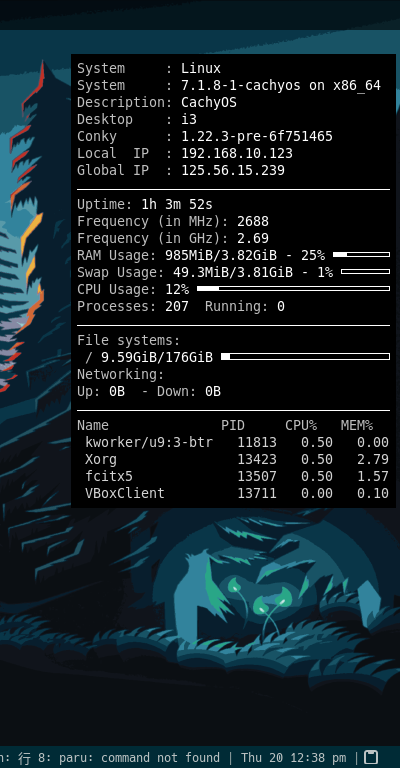Click the clipboard icon in status bar
400x768 pixels.
click(x=372, y=757)
